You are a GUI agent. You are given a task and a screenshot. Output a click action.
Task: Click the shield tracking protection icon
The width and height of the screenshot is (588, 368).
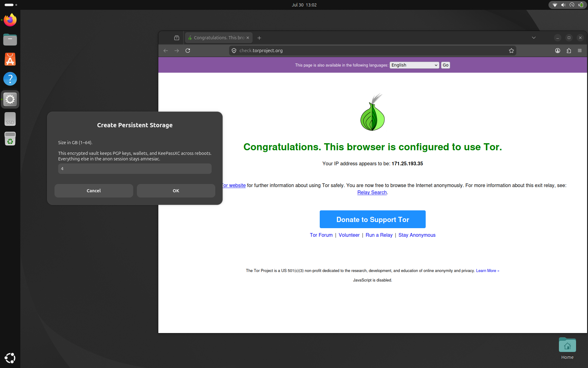234,51
